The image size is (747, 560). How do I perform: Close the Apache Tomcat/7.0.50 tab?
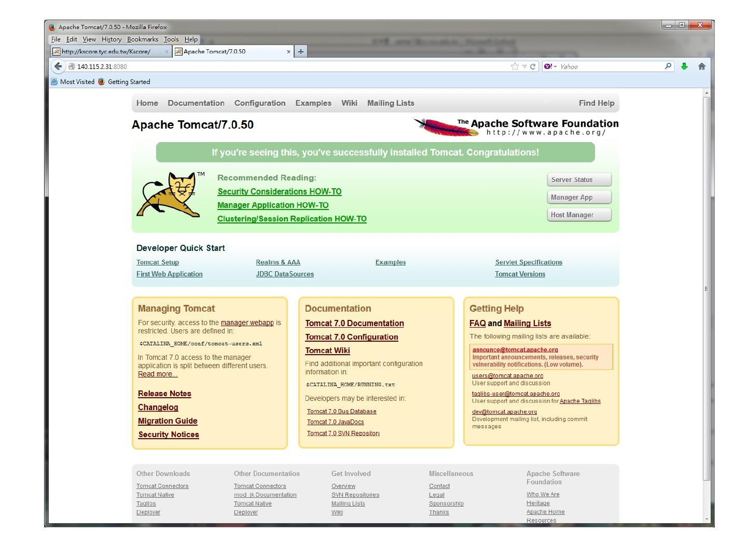click(x=289, y=52)
